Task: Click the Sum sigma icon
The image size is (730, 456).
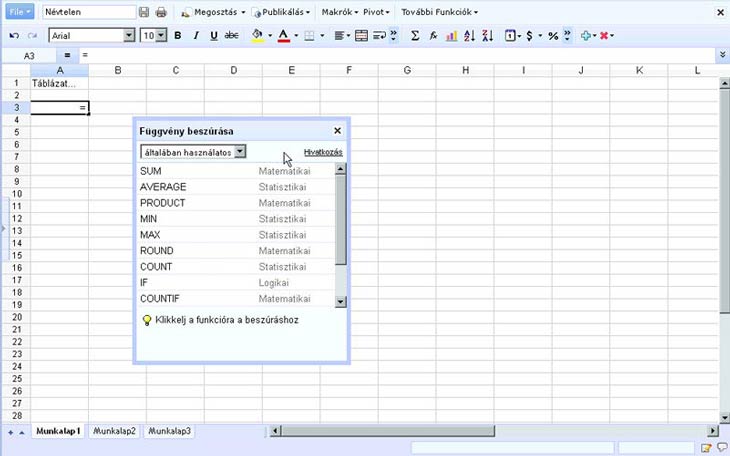Action: tap(415, 36)
